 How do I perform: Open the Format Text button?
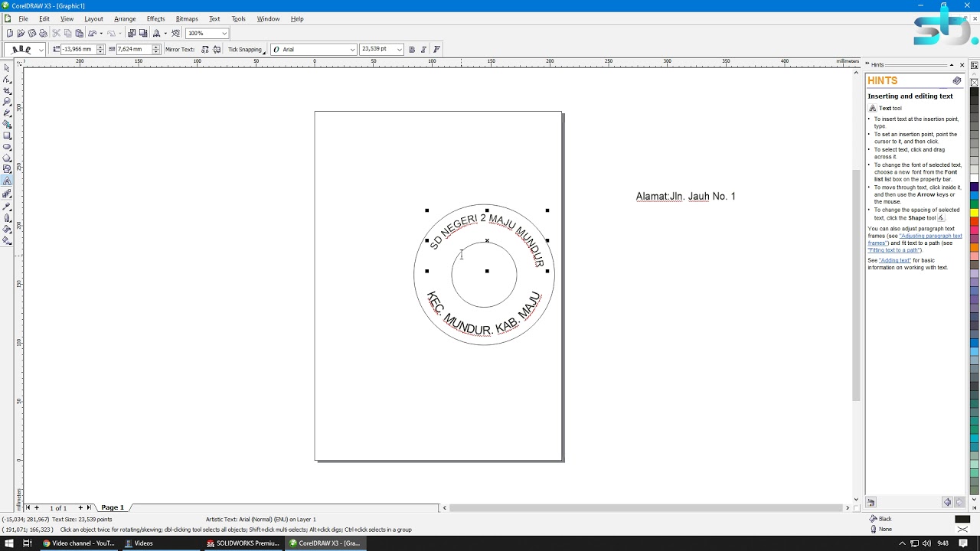click(436, 49)
